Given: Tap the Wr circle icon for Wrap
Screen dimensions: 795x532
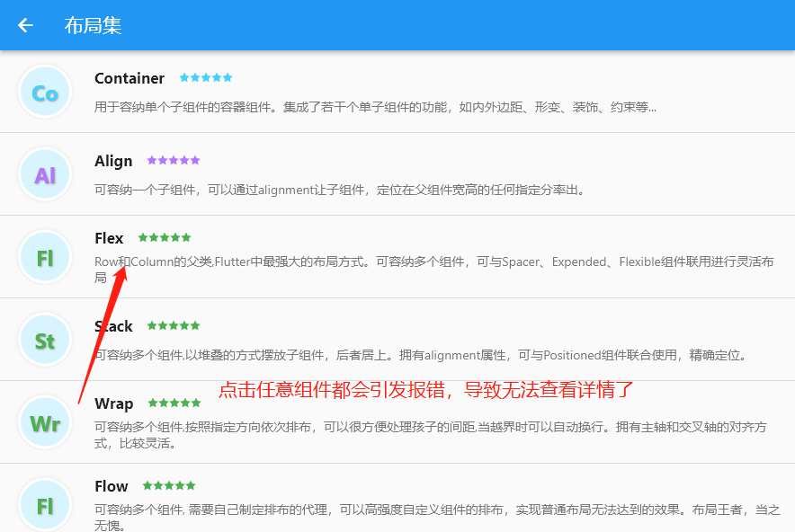Looking at the screenshot, I should 45,421.
